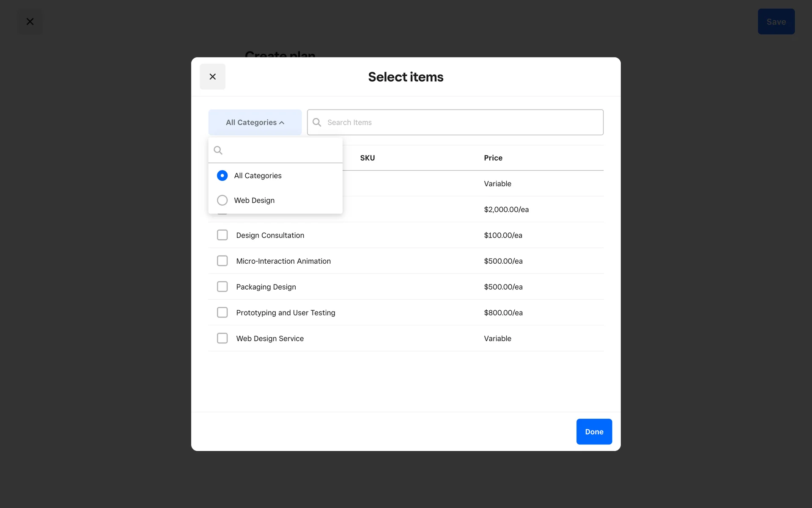Select the All Categories radio option
The height and width of the screenshot is (508, 812).
[x=222, y=176]
